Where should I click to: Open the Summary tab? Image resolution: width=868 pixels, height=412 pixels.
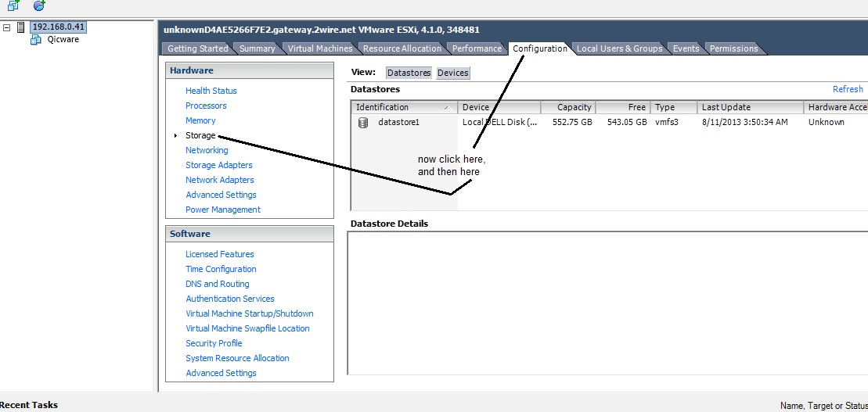pos(257,48)
